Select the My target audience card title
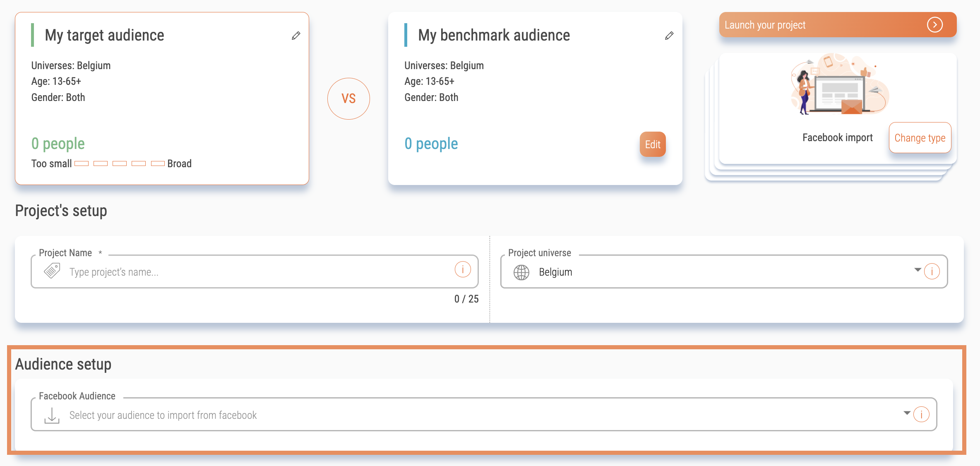 pyautogui.click(x=104, y=36)
